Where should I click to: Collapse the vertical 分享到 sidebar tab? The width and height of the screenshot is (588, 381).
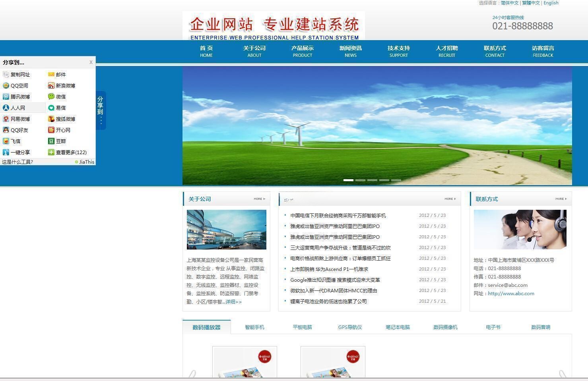(100, 110)
